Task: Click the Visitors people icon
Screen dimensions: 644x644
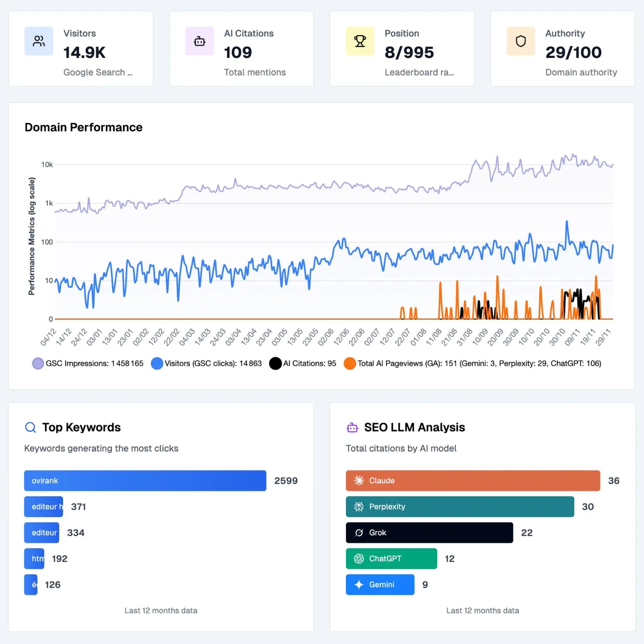Action: point(39,41)
